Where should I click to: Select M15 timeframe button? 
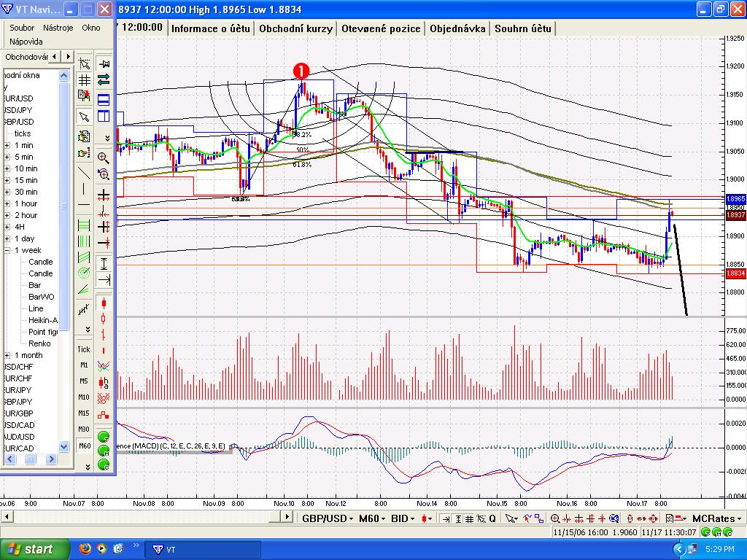[x=84, y=413]
